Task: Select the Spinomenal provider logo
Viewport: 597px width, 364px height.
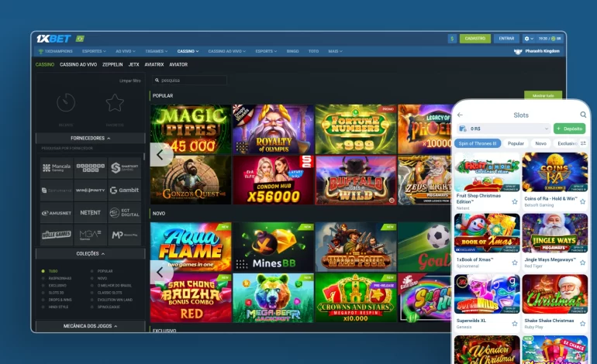Action: [x=57, y=191]
